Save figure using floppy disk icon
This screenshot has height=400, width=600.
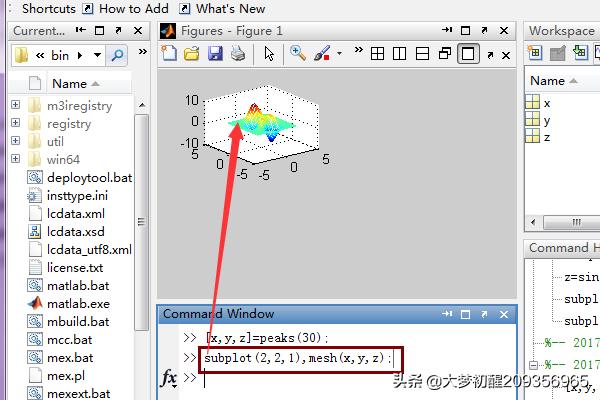pos(215,54)
